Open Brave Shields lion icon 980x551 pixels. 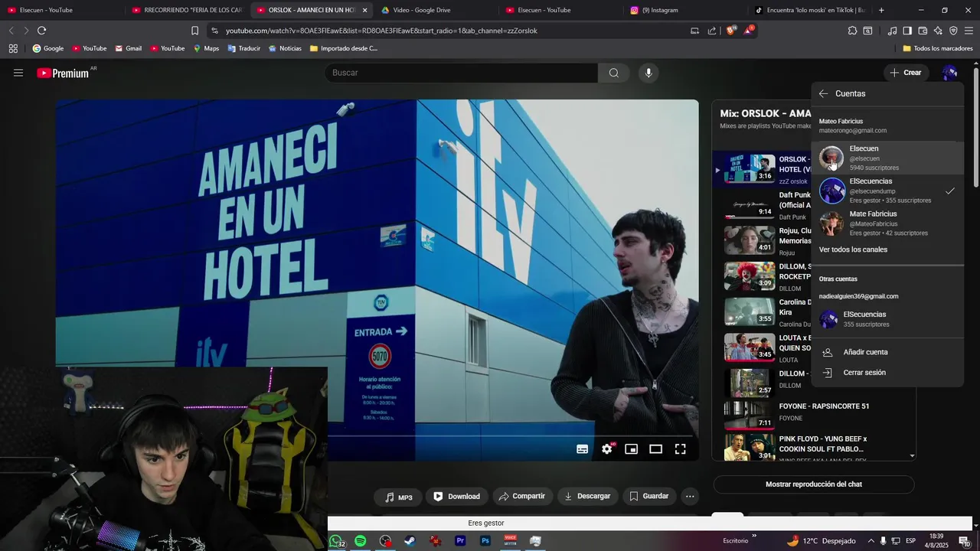[x=730, y=31]
